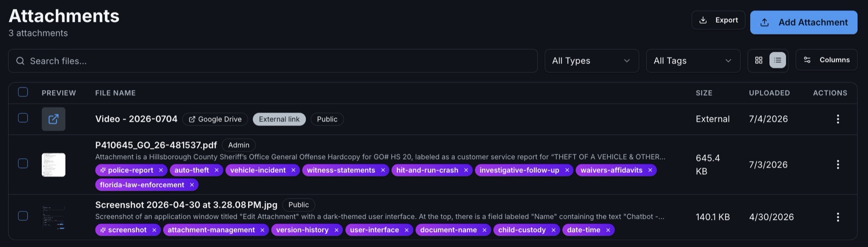This screenshot has height=247, width=868.
Task: Click Public badge on Screenshot row
Action: tap(298, 205)
